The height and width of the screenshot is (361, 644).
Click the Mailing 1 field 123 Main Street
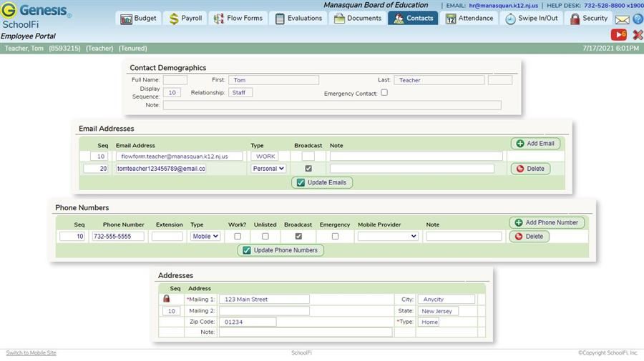[264, 300]
